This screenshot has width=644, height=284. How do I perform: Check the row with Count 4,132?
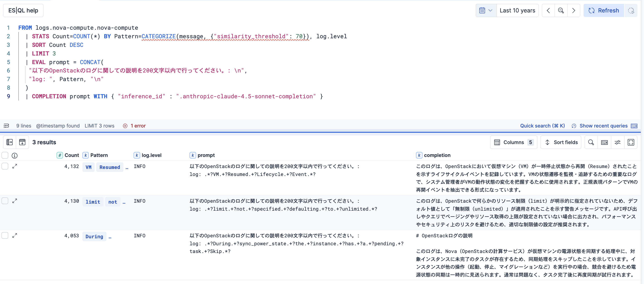(x=5, y=166)
